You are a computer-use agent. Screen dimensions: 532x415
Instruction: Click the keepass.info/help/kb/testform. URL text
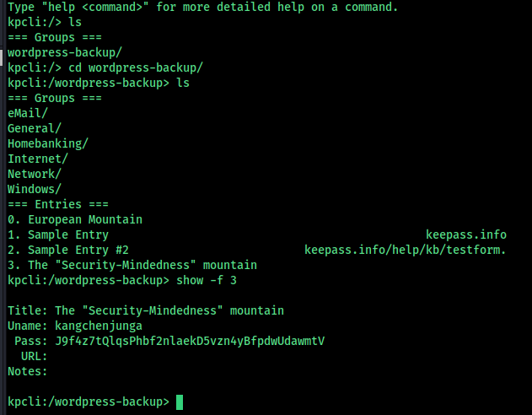pos(405,250)
